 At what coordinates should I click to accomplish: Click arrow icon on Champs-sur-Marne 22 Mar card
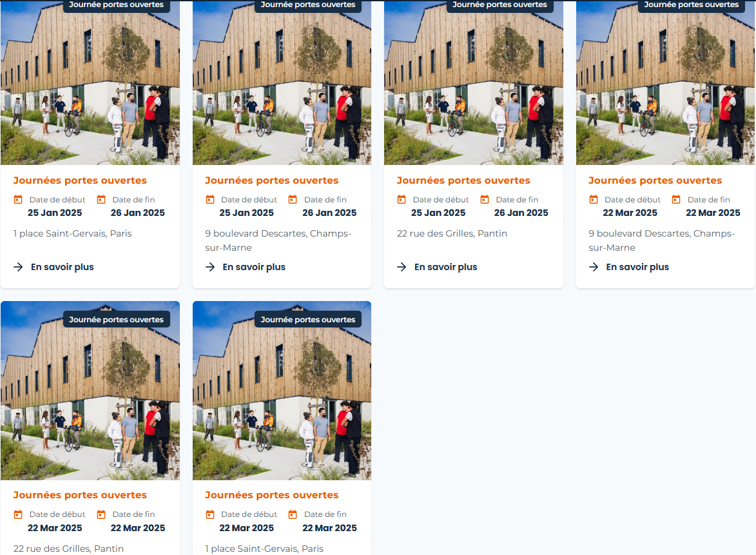(594, 267)
